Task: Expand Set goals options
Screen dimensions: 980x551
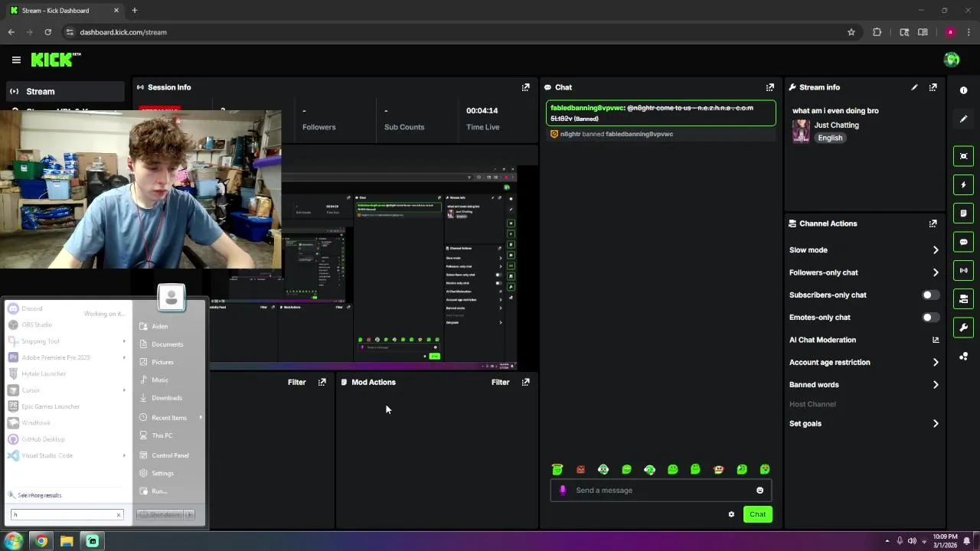Action: point(935,423)
